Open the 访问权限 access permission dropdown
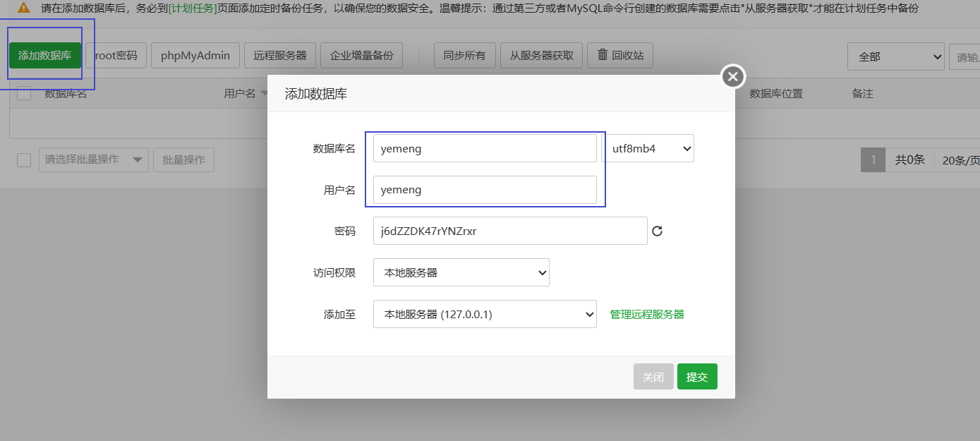This screenshot has height=441, width=980. tap(461, 272)
